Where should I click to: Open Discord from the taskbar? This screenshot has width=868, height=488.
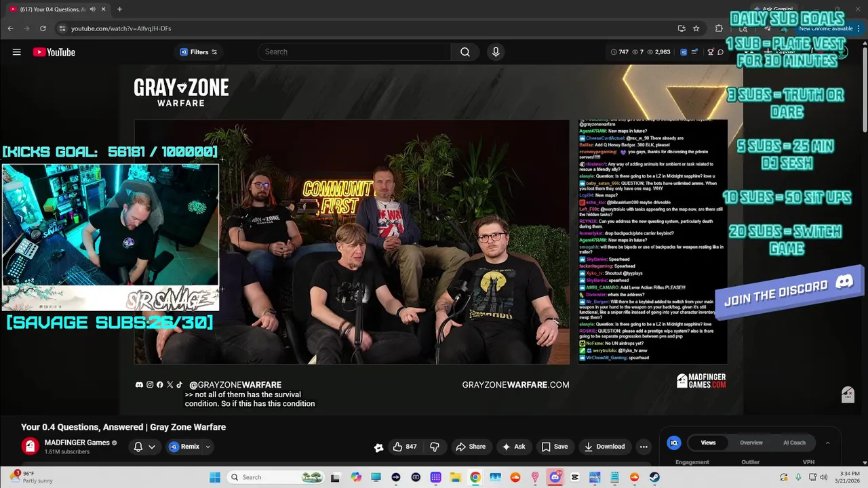(555, 477)
